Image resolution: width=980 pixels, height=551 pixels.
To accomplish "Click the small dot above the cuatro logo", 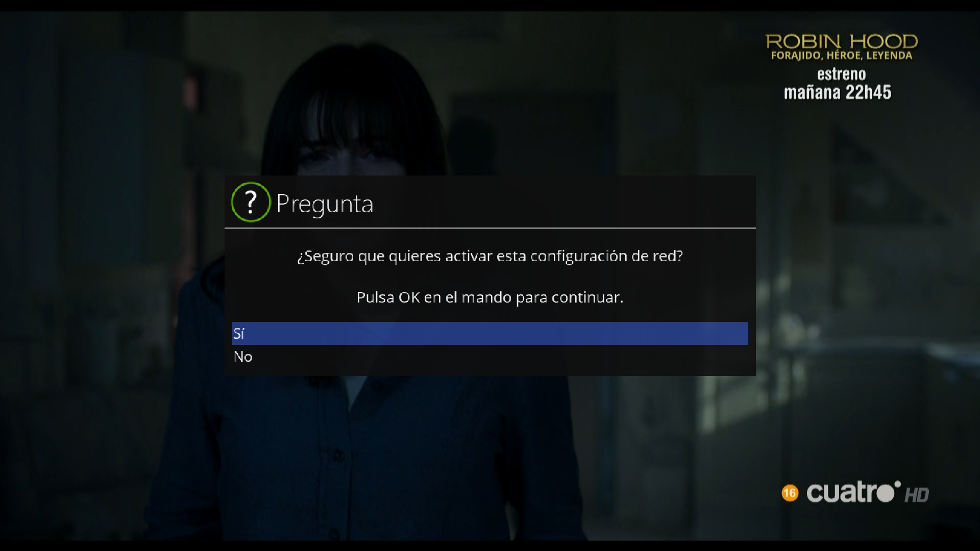I will point(897,484).
